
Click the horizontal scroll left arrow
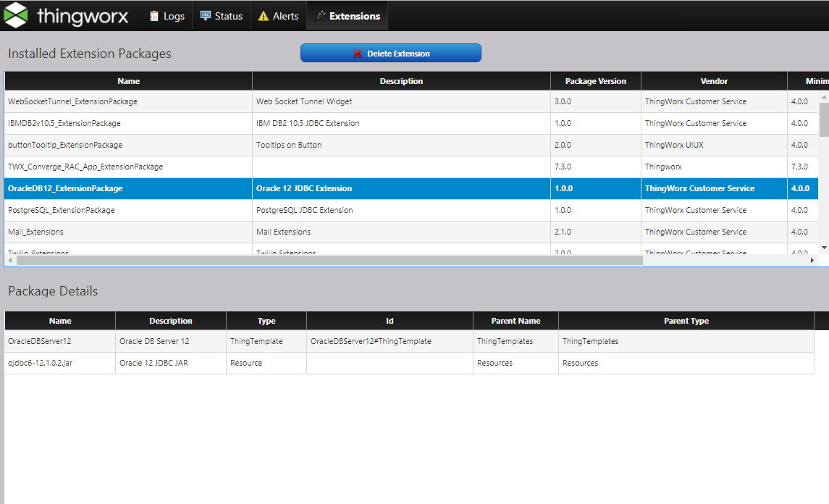click(11, 260)
